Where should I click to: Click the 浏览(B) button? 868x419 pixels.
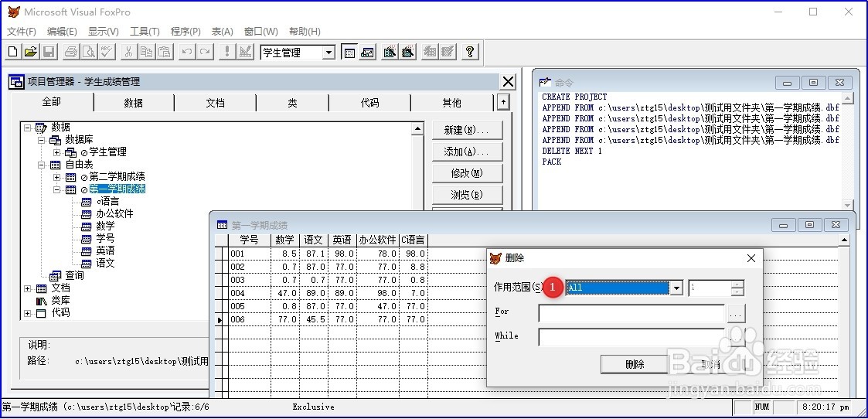pyautogui.click(x=467, y=195)
